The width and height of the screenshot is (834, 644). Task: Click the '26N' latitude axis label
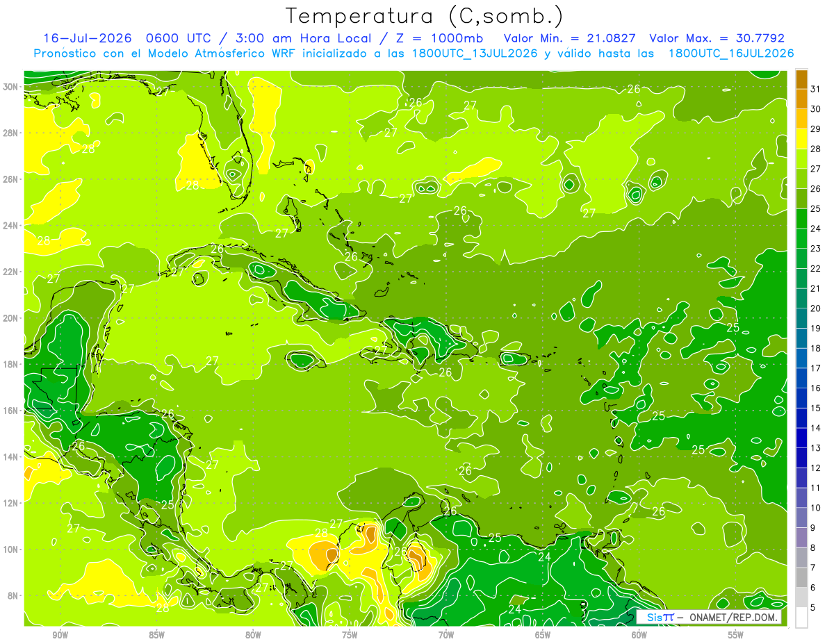click(x=10, y=179)
